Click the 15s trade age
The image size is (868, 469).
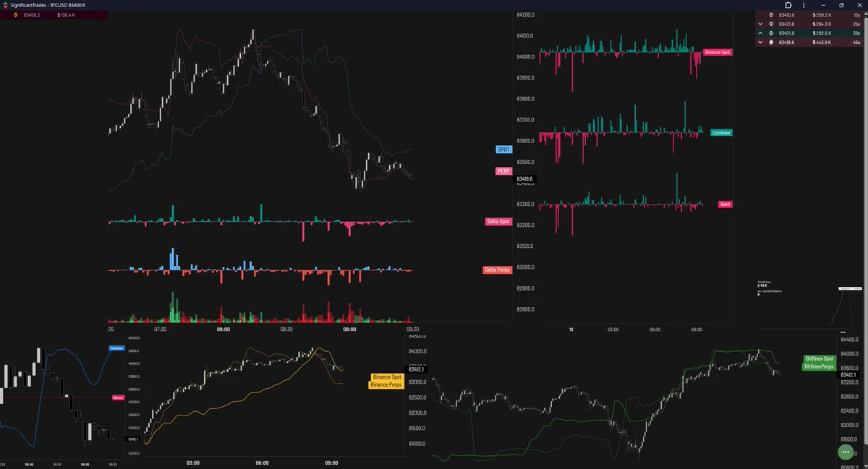tap(856, 15)
